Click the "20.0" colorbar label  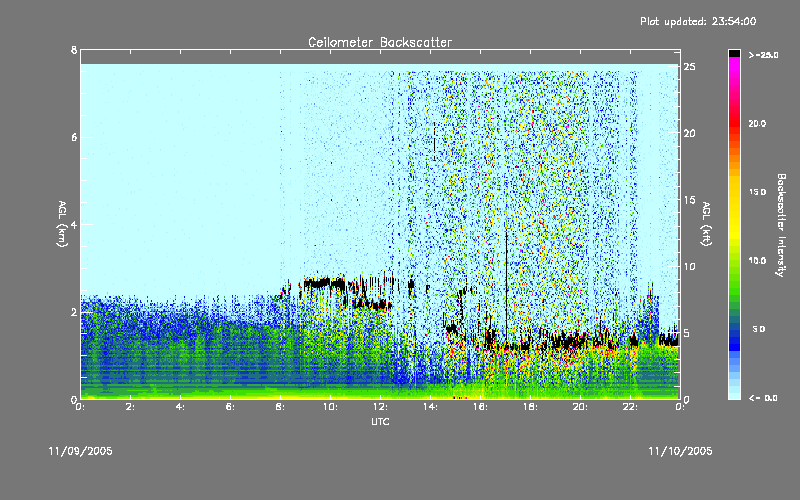[757, 124]
